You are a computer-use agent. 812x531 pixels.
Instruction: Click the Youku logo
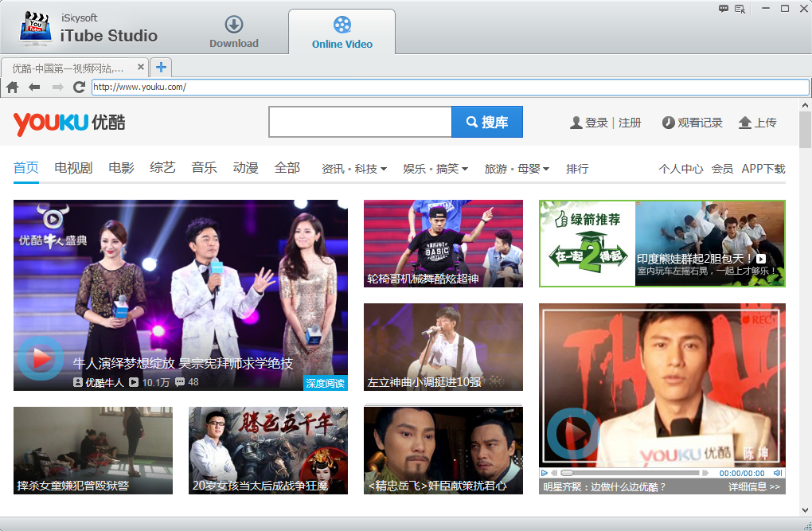69,123
